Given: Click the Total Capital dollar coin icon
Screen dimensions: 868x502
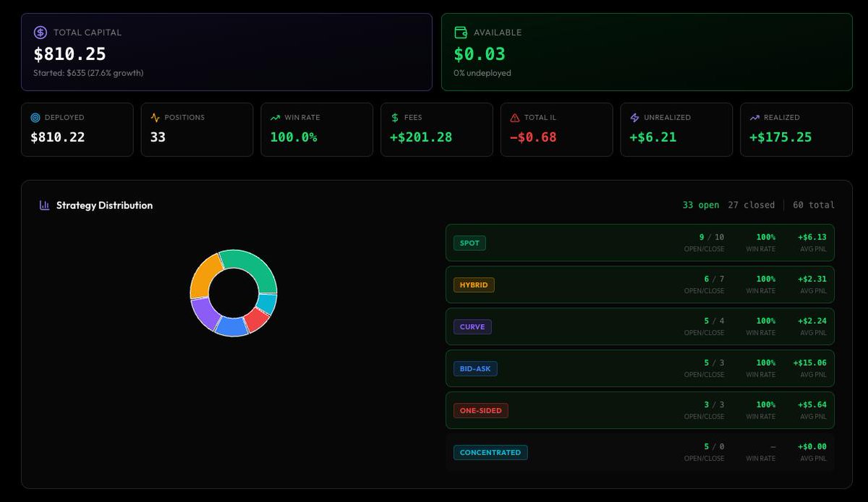Looking at the screenshot, I should pos(41,33).
